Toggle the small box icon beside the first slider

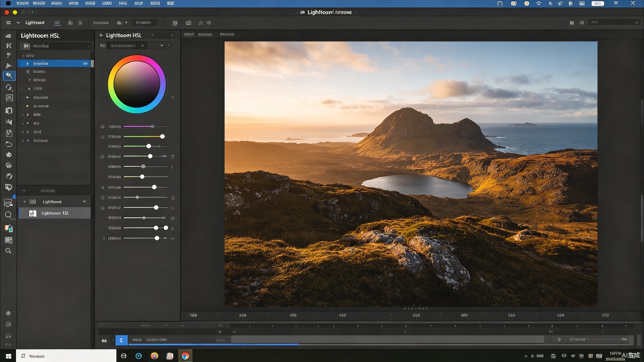pos(103,126)
